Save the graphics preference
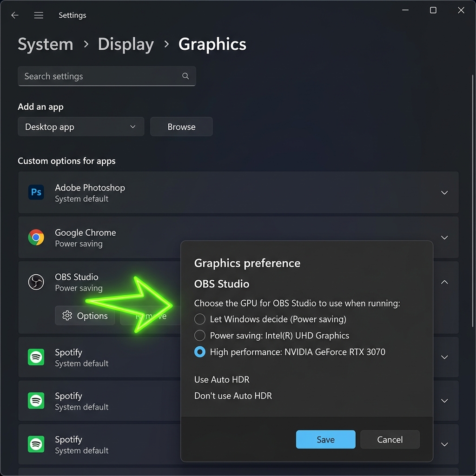This screenshot has width=476, height=476. tap(325, 439)
